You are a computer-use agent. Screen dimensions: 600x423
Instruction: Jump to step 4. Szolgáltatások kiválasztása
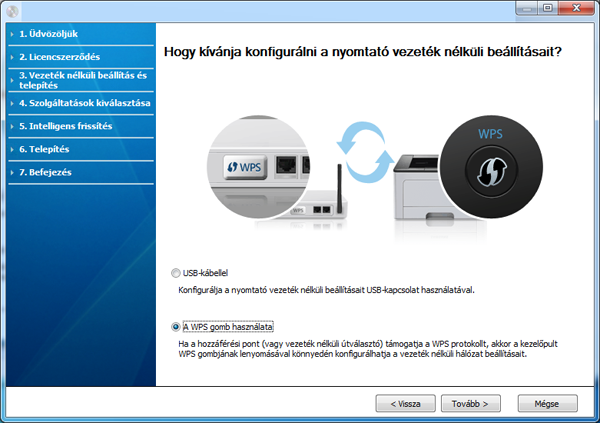point(79,103)
